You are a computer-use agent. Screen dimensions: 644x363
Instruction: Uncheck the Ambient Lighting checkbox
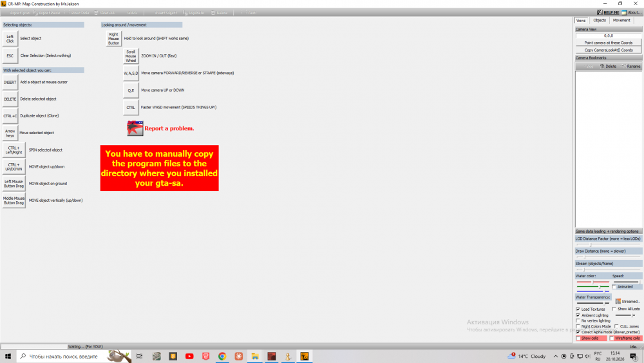coord(578,315)
